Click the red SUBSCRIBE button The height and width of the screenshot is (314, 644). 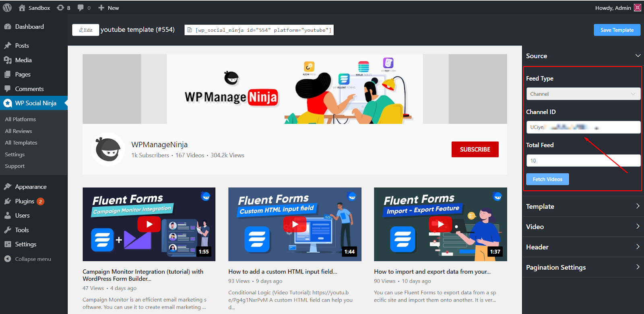(x=475, y=149)
